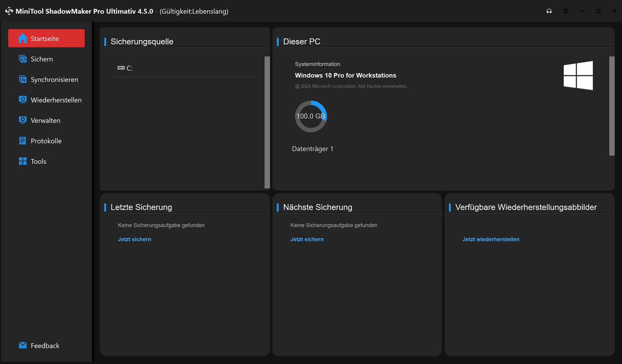
Task: Click the Feedback envelope icon
Action: (x=23, y=345)
